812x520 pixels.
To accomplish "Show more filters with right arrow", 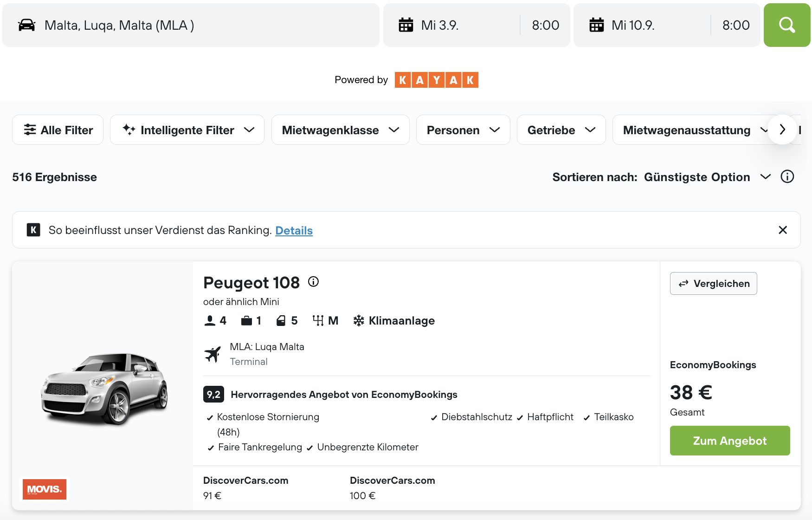I will 782,130.
